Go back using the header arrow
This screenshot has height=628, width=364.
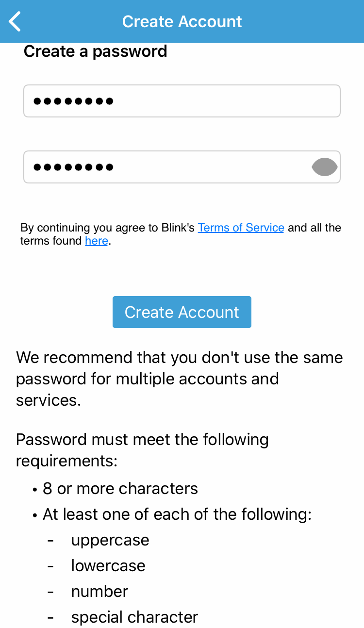pos(15,21)
